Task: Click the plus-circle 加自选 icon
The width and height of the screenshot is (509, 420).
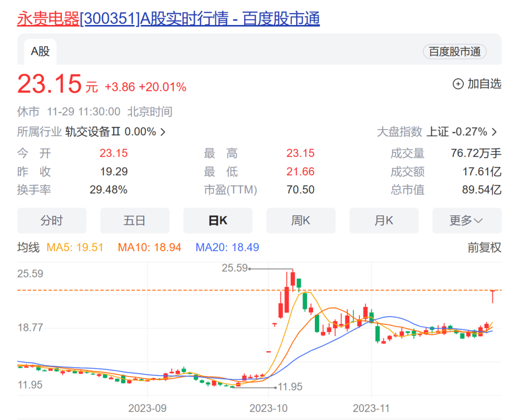Action: 458,84
